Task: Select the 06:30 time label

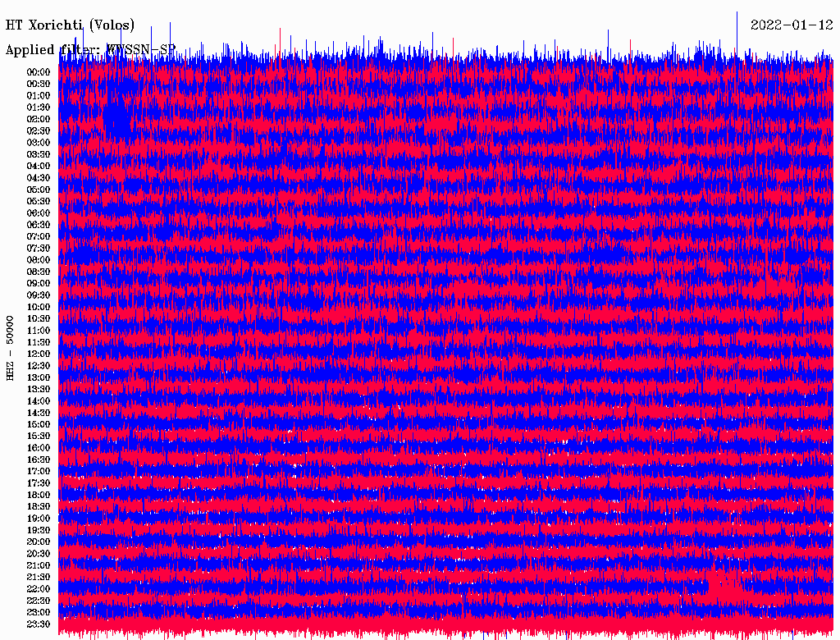Action: click(39, 225)
